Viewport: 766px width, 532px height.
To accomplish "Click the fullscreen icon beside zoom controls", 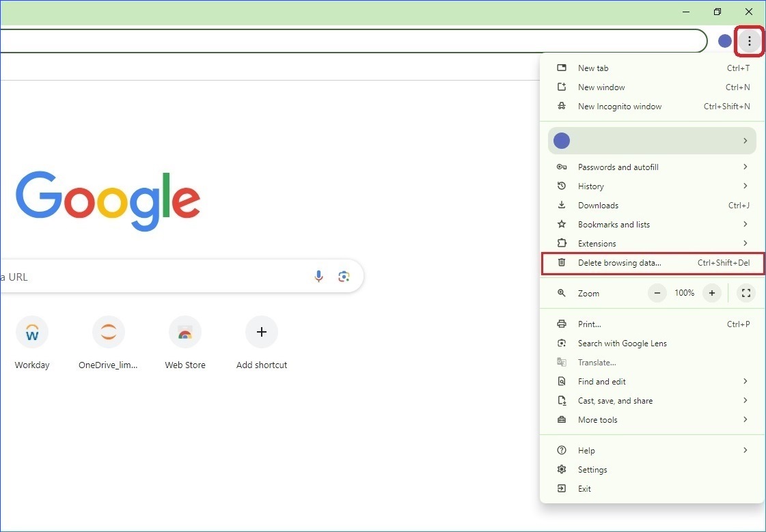I will (746, 293).
